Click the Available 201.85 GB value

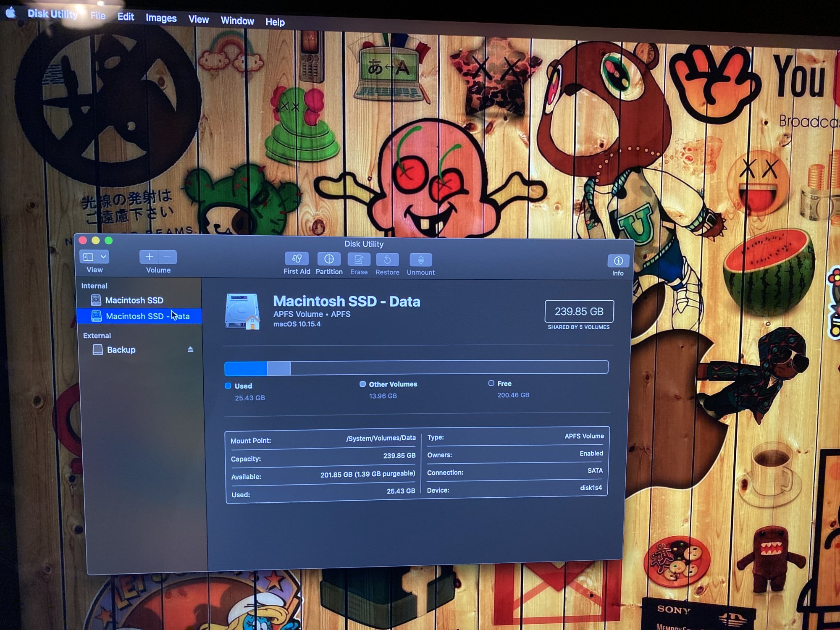tap(368, 474)
